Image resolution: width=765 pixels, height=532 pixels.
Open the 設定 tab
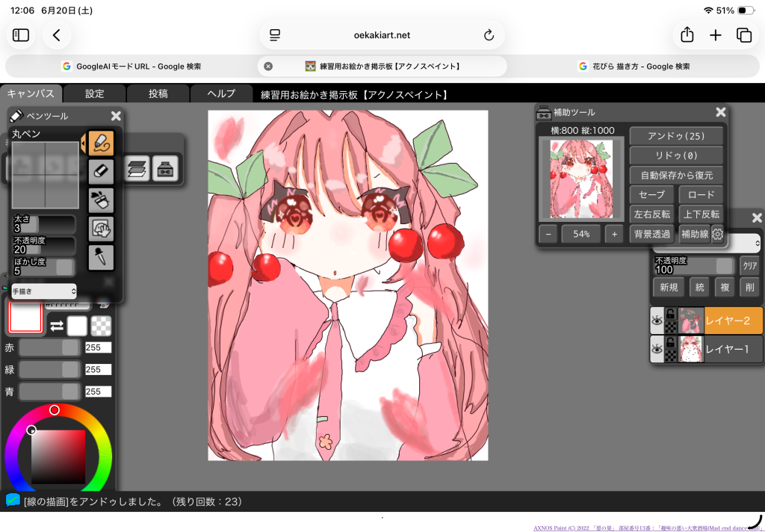click(x=95, y=93)
